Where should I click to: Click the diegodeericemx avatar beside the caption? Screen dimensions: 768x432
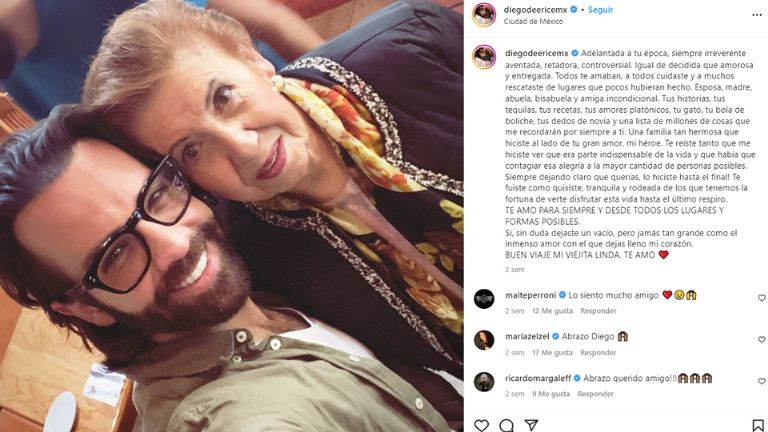pyautogui.click(x=484, y=56)
